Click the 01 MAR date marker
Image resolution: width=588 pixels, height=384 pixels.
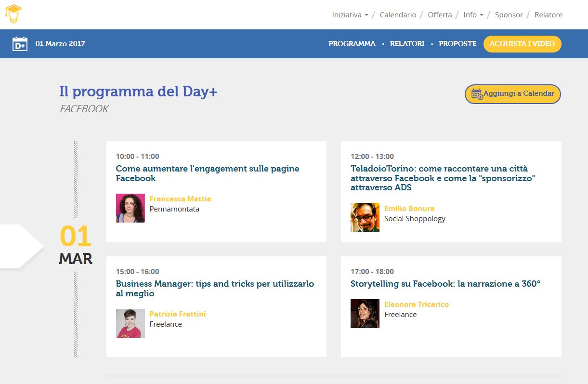click(x=76, y=246)
